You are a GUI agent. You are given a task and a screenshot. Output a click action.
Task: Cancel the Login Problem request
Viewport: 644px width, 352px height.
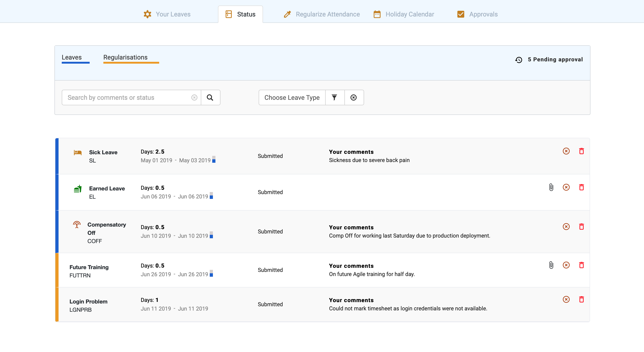click(566, 299)
